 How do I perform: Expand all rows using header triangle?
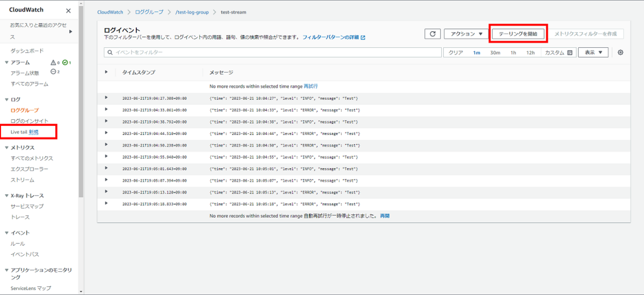pos(106,72)
